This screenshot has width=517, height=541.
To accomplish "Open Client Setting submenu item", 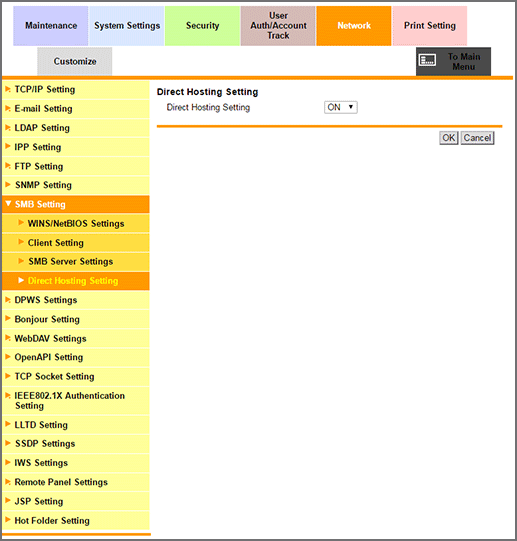I will [76, 243].
